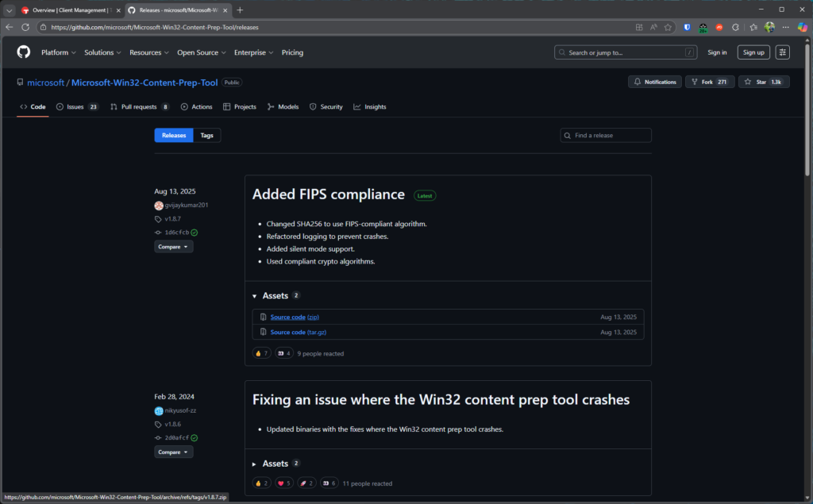
Task: Click the favorites star in address bar
Action: point(668,27)
